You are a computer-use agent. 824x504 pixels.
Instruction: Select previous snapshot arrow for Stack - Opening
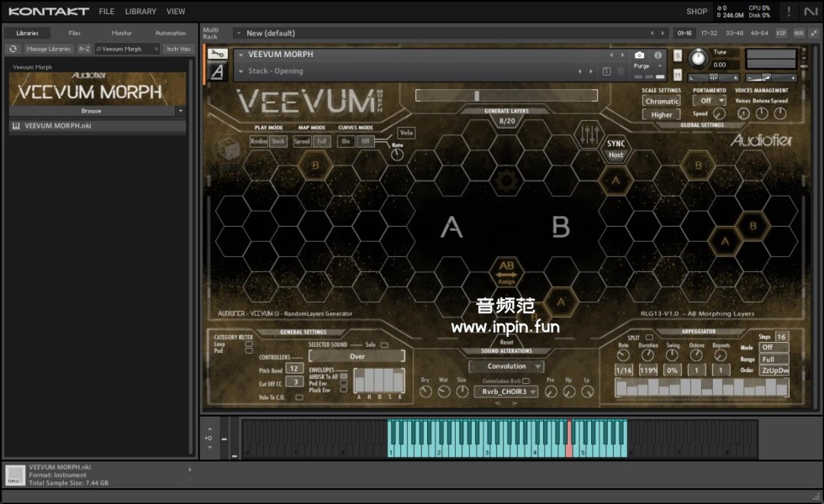coord(579,71)
